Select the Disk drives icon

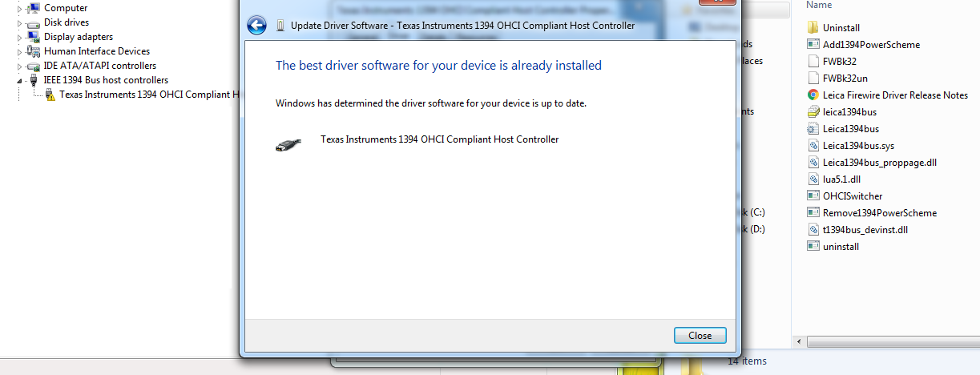33,22
